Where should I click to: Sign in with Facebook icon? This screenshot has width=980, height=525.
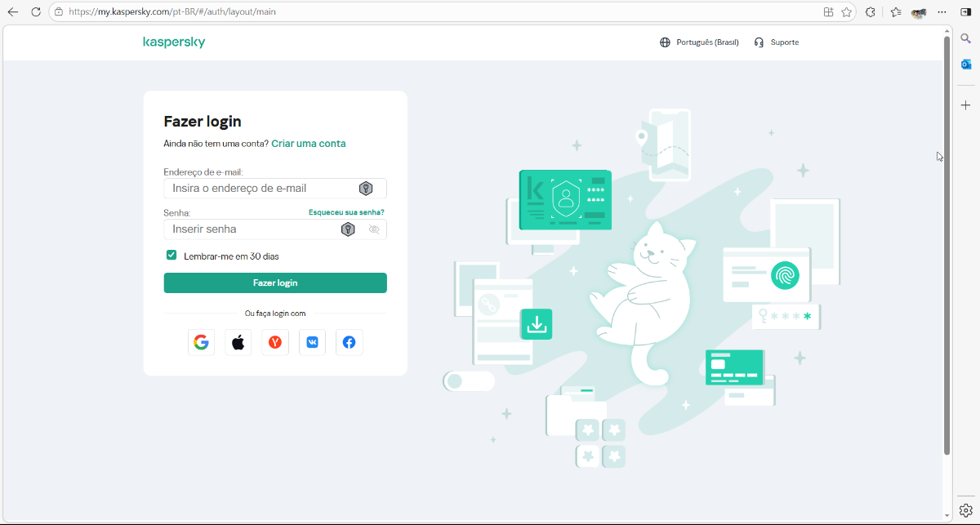tap(349, 342)
